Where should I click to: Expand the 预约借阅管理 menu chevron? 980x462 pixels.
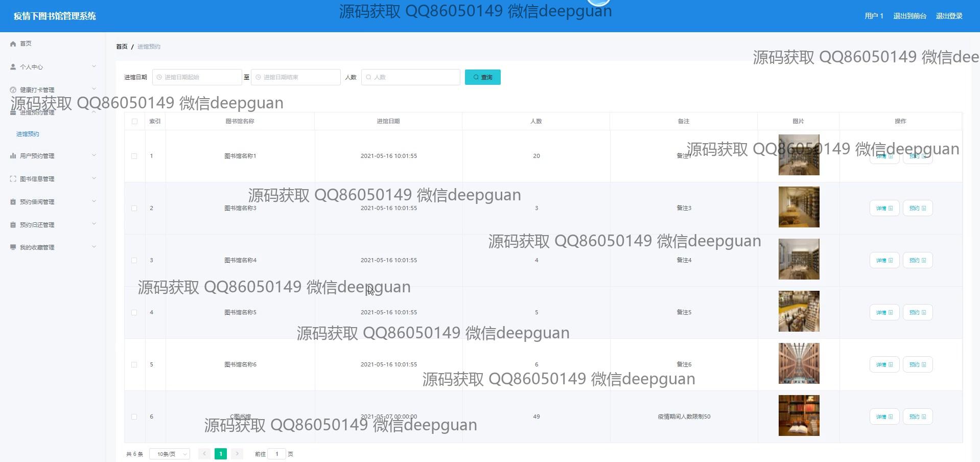coord(94,201)
